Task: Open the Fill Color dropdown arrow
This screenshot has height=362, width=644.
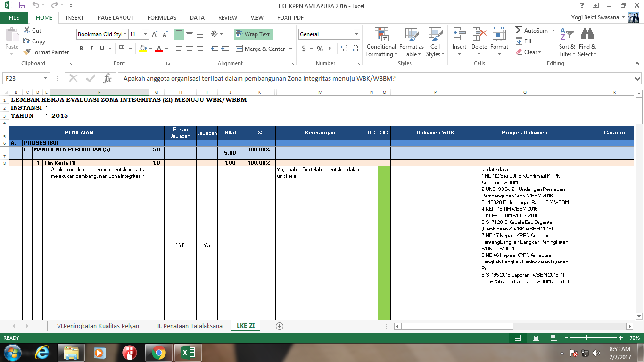Action: click(x=150, y=49)
